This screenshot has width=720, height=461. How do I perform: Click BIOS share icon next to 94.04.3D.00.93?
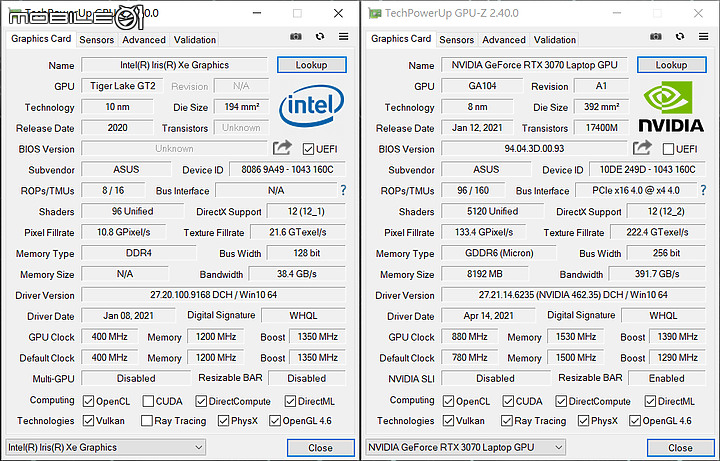point(642,148)
